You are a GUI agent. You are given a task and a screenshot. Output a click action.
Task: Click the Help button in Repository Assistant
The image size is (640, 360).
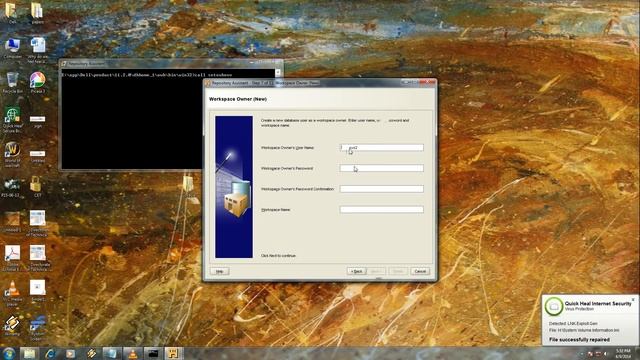[220, 271]
